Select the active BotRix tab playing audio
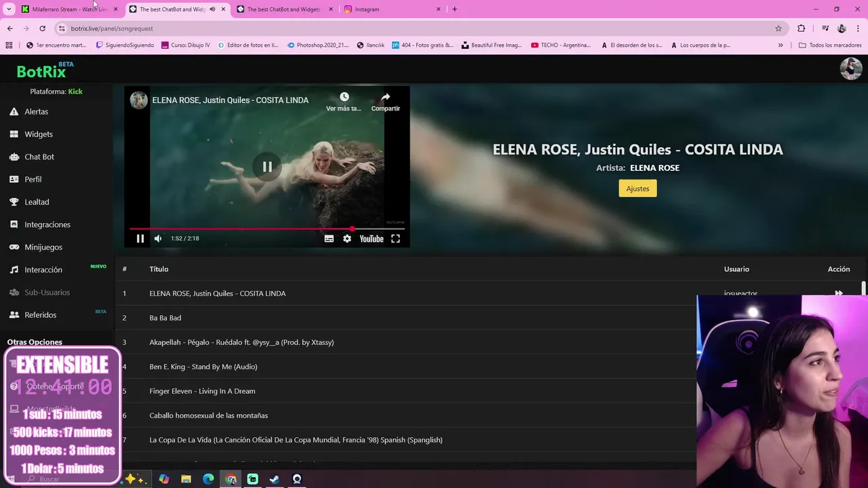 (178, 9)
